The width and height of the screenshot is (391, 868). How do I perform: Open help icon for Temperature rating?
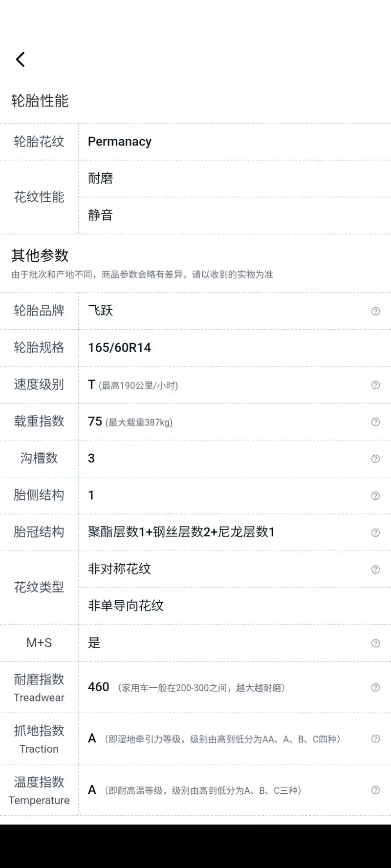(x=375, y=790)
